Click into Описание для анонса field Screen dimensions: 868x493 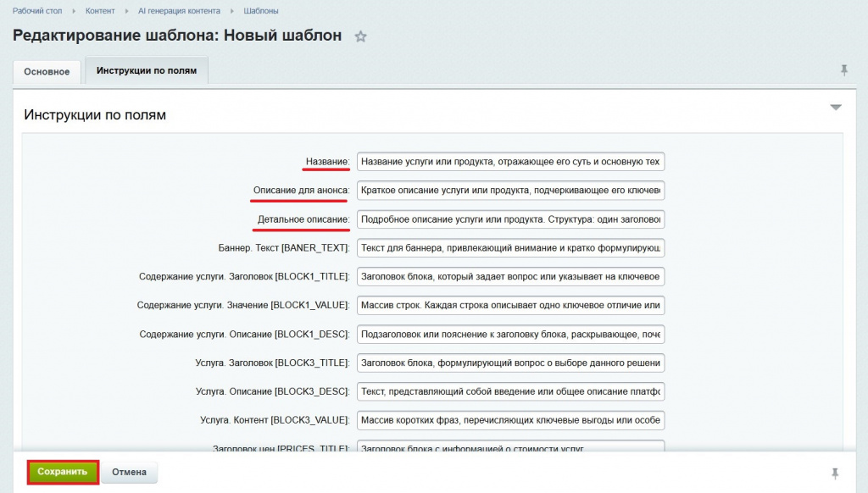tap(510, 191)
